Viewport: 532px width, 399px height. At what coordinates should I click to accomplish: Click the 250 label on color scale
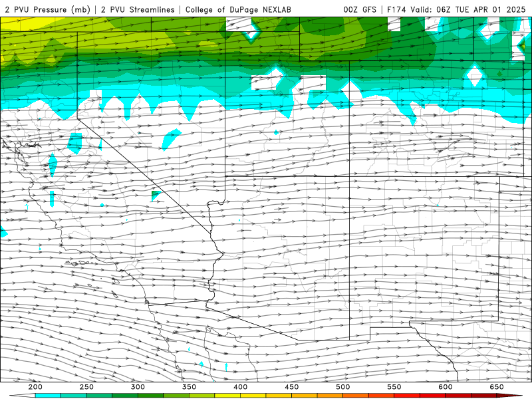pyautogui.click(x=86, y=387)
